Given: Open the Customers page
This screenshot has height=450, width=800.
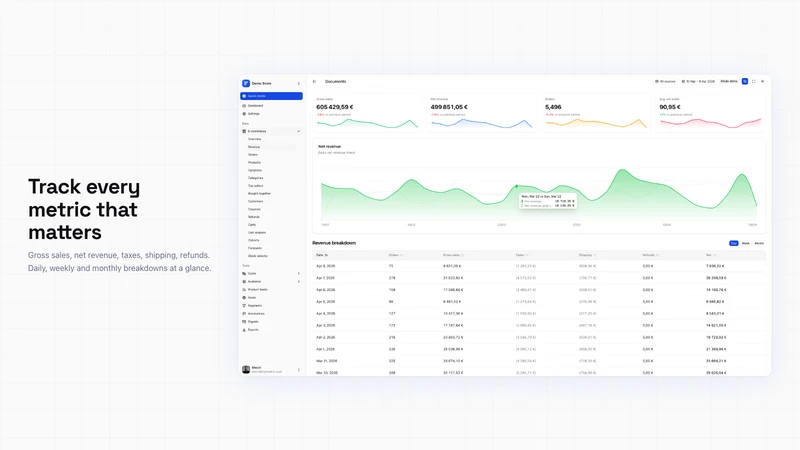Looking at the screenshot, I should 256,202.
